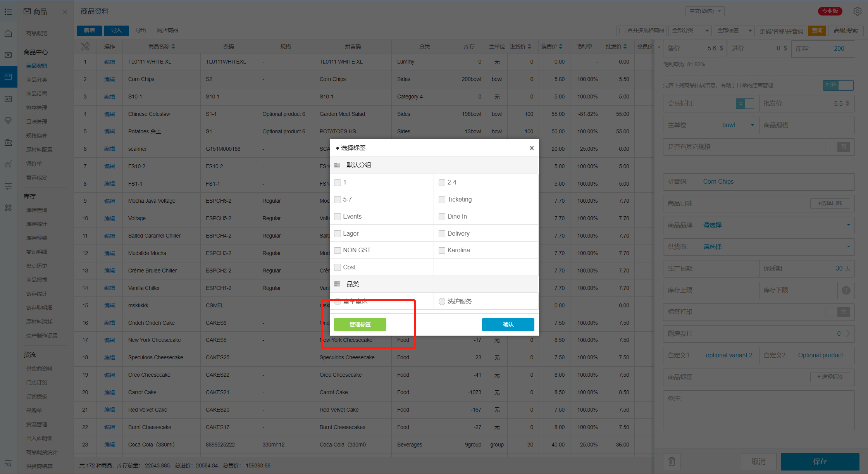Click the arrow icon beside 厨房票打
868x474 pixels.
[x=848, y=333]
